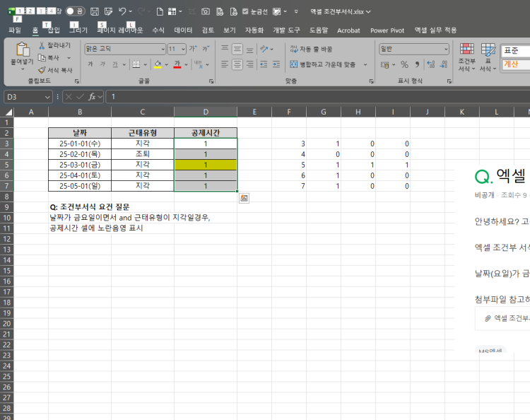The image size is (530, 420).
Task: Click the camera screenshot icon in toolbar
Action: [205, 11]
